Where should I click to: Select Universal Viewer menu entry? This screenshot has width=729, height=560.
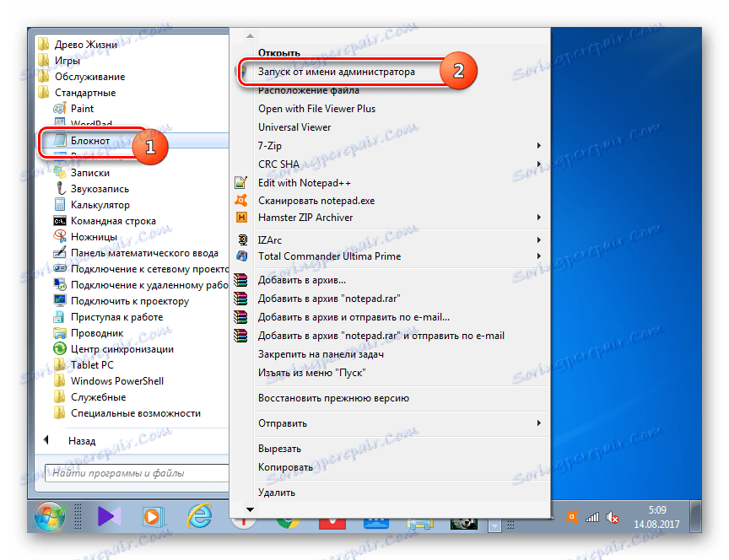tap(294, 127)
